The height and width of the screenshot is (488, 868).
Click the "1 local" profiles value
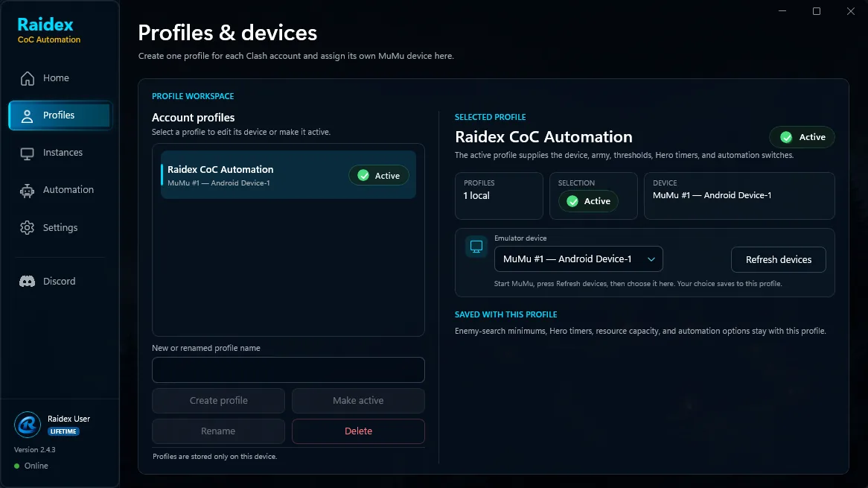click(476, 195)
